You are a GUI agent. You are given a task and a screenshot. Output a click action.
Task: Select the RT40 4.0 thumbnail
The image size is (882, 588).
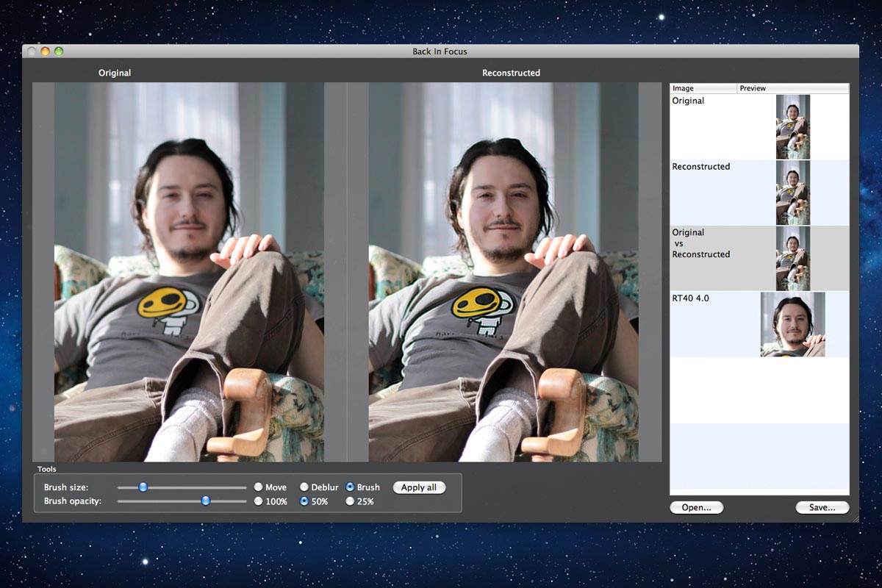pyautogui.click(x=793, y=324)
